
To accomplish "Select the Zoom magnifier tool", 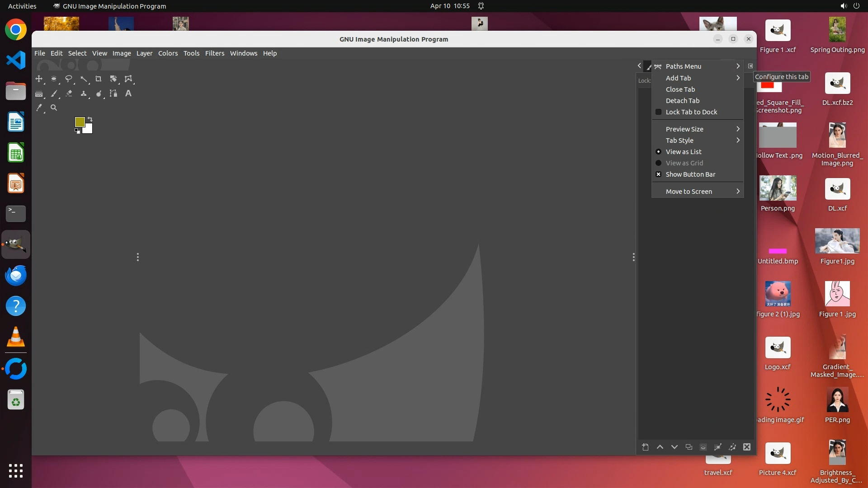I will tap(54, 108).
